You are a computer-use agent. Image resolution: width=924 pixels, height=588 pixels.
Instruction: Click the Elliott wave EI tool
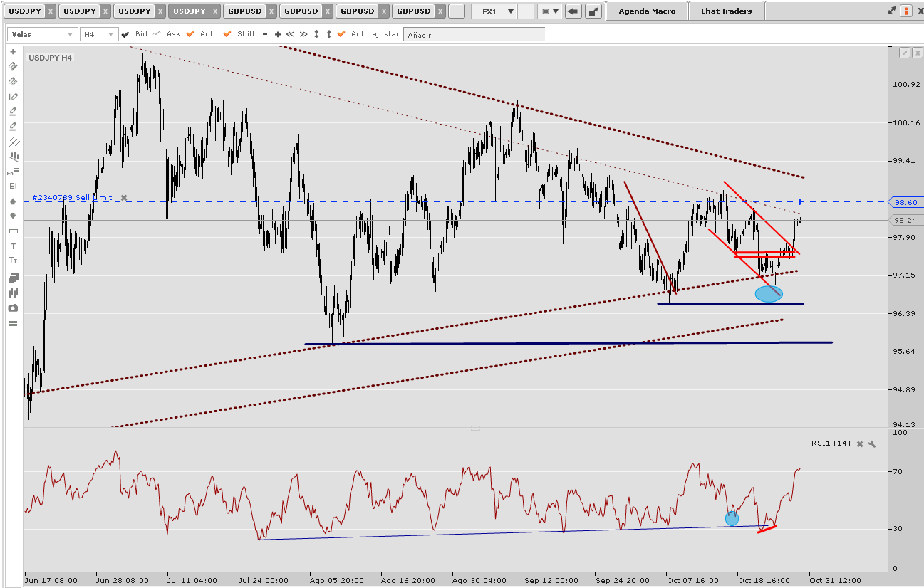click(13, 186)
